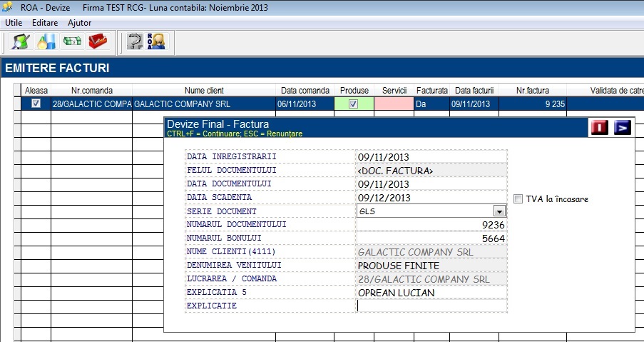Click the pink Servicii cell in the row
This screenshot has height=342, width=644.
394,104
